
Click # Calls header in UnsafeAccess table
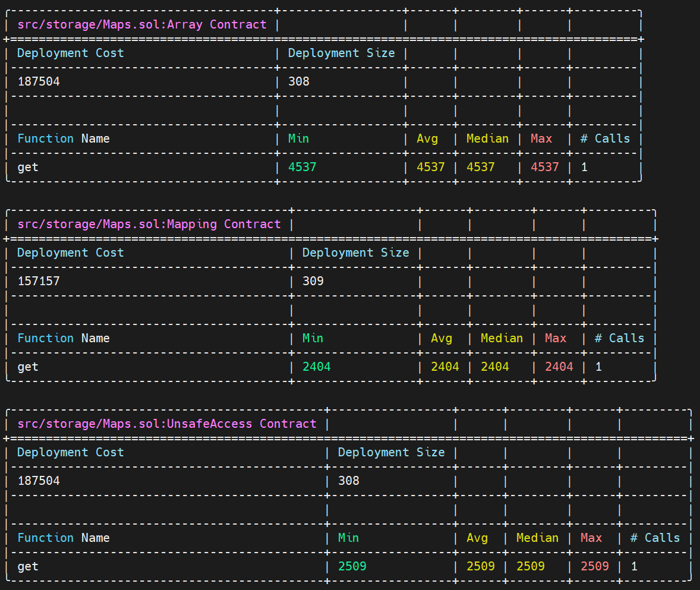click(x=655, y=538)
